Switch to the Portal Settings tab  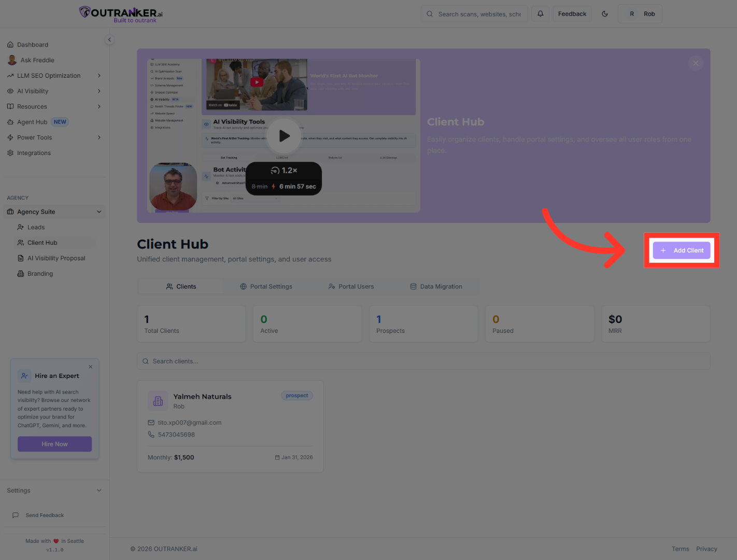click(266, 287)
